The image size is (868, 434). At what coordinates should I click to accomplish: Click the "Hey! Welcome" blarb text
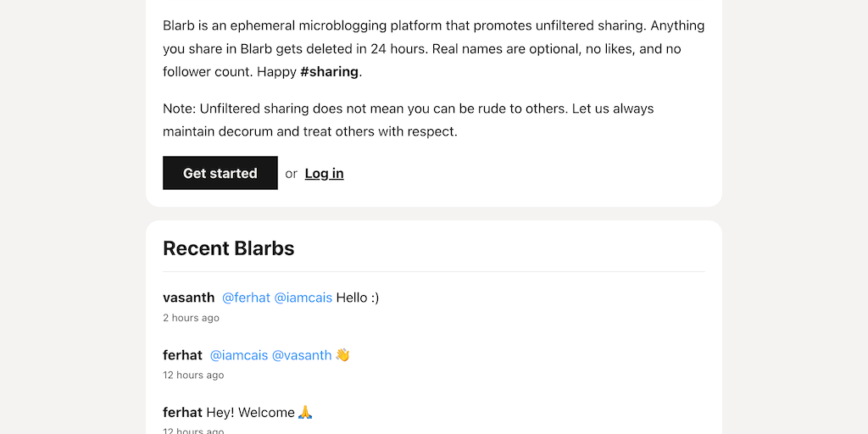(x=250, y=413)
